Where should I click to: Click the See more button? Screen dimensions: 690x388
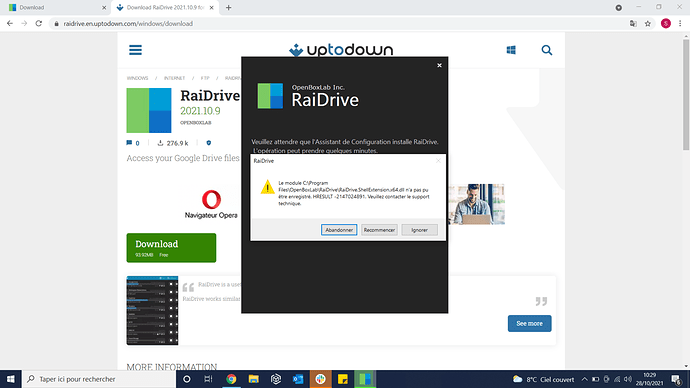[x=529, y=323]
